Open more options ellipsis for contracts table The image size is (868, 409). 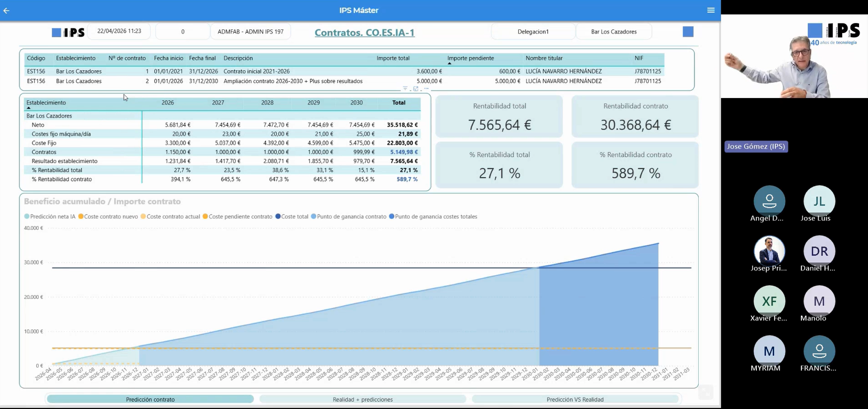pyautogui.click(x=426, y=89)
